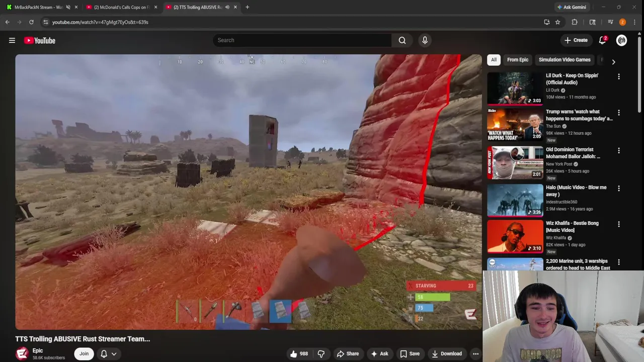
Task: Close the TTS Trolling ABUSIVE tab
Action: [235, 7]
